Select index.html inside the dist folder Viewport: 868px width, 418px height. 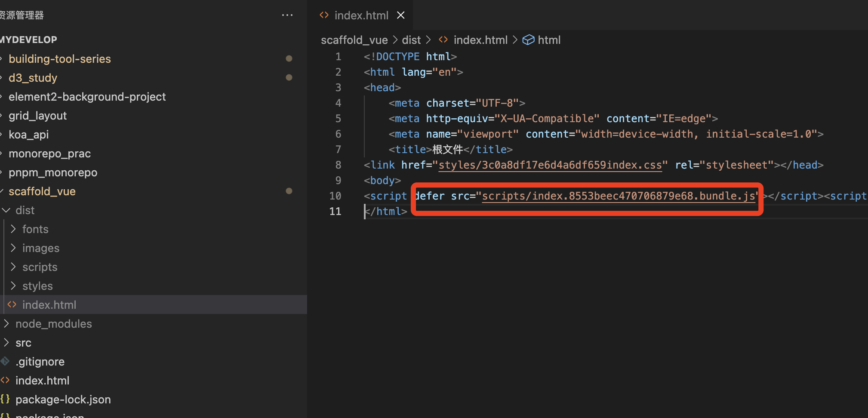click(154, 304)
